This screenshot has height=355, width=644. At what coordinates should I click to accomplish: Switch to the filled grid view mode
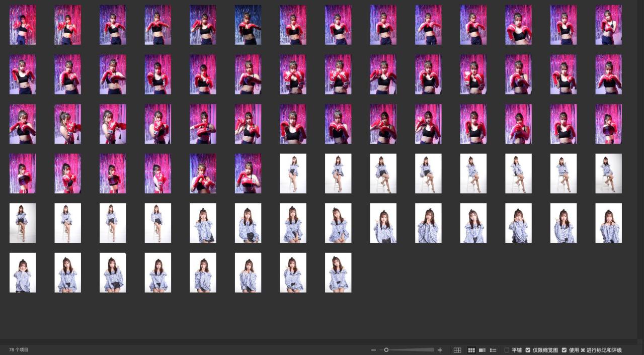click(x=471, y=350)
